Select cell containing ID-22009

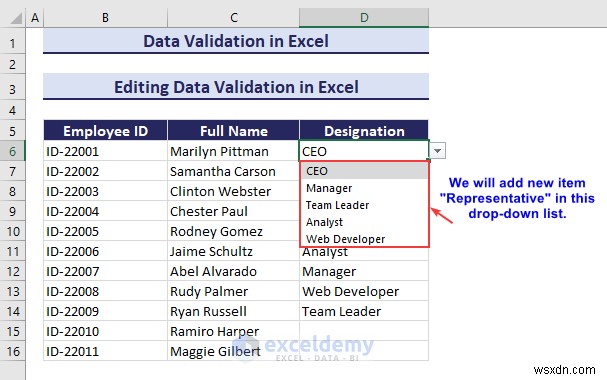point(105,312)
